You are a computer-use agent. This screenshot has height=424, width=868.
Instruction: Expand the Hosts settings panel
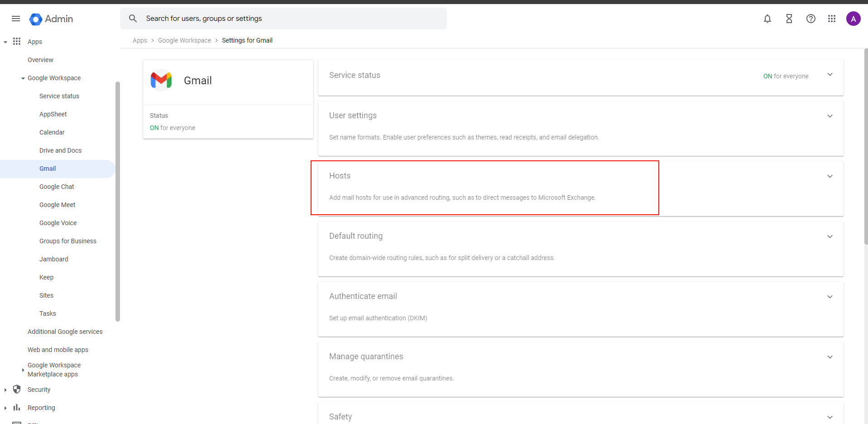click(x=830, y=176)
